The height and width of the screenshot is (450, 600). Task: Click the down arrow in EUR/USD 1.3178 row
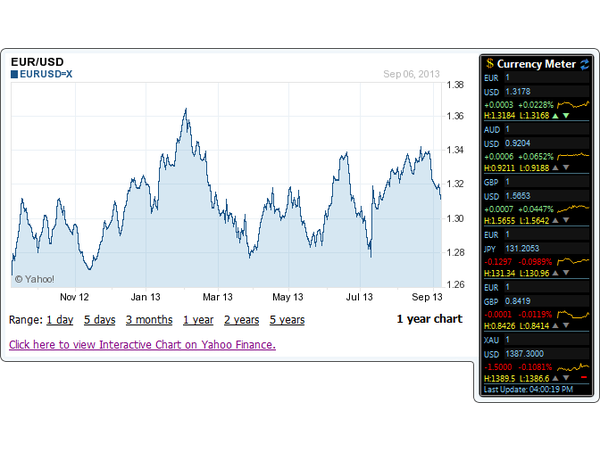(566, 116)
